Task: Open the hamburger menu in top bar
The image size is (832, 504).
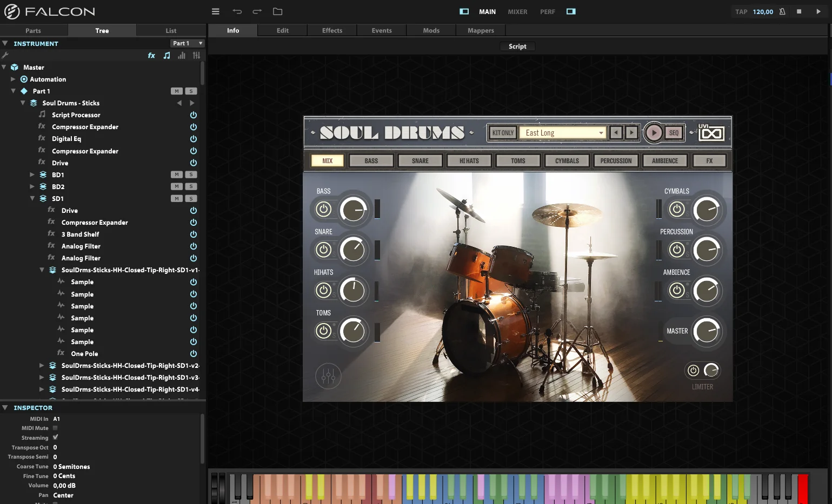Action: coord(215,11)
